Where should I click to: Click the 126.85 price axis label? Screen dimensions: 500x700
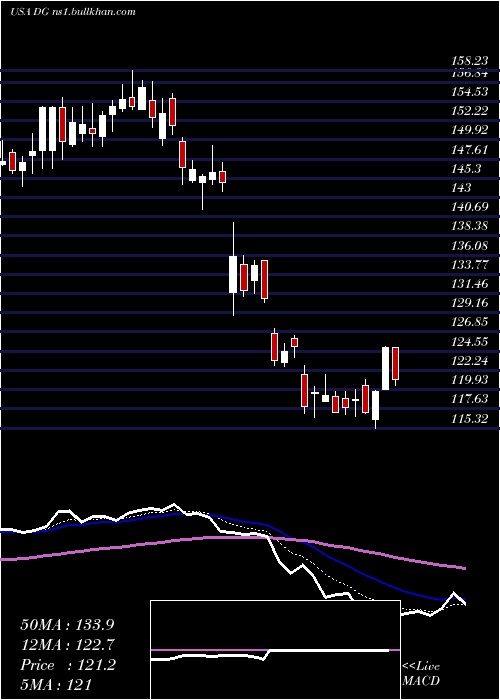(470, 322)
